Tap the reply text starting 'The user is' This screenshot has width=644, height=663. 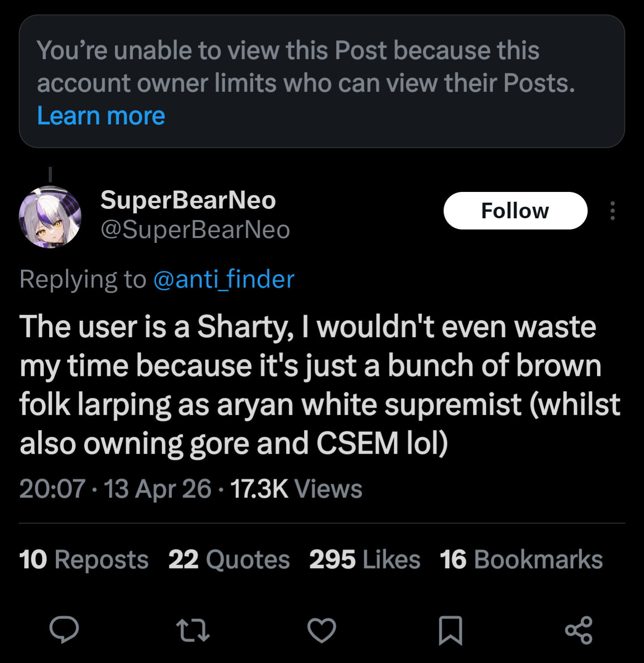313,385
